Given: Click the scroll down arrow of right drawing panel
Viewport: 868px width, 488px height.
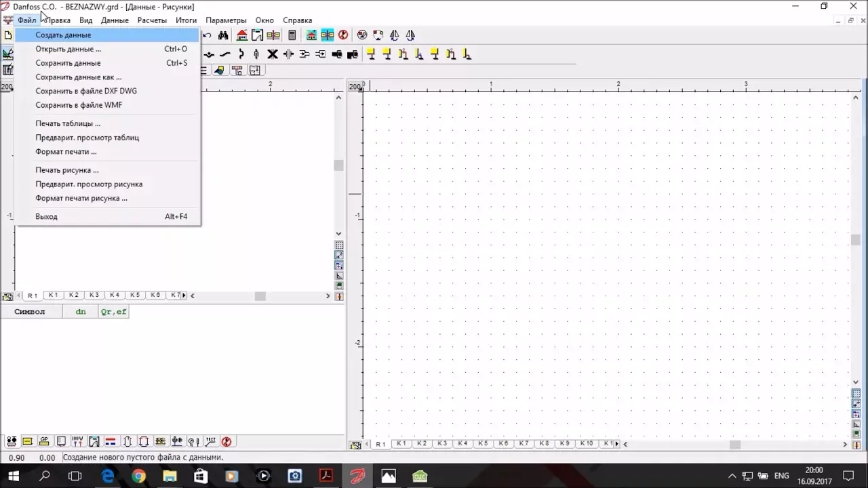Looking at the screenshot, I should [x=856, y=382].
